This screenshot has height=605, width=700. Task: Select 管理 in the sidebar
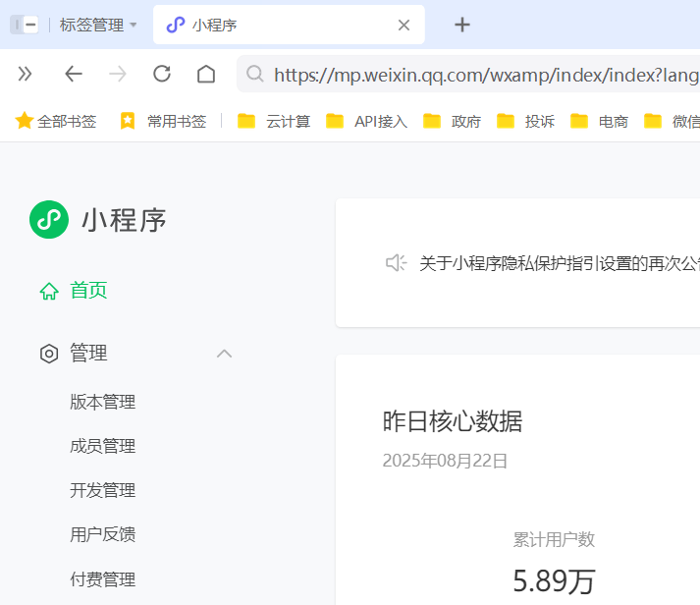pos(88,353)
